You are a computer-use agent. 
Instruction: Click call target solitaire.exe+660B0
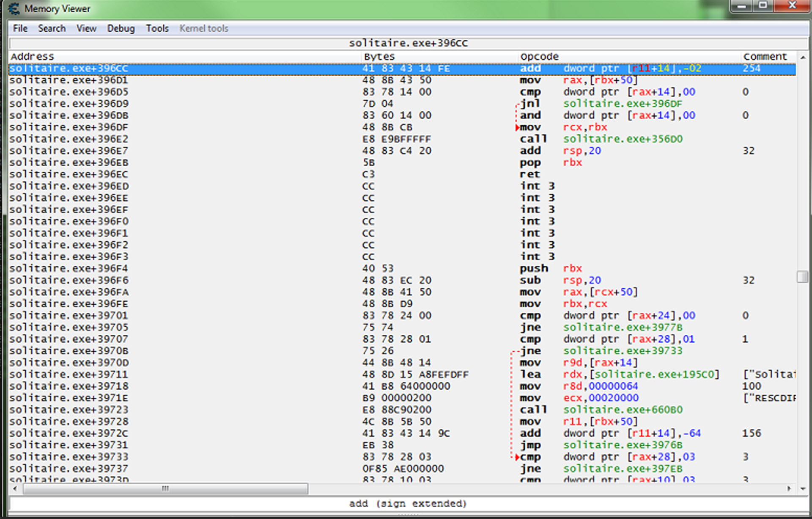(623, 410)
